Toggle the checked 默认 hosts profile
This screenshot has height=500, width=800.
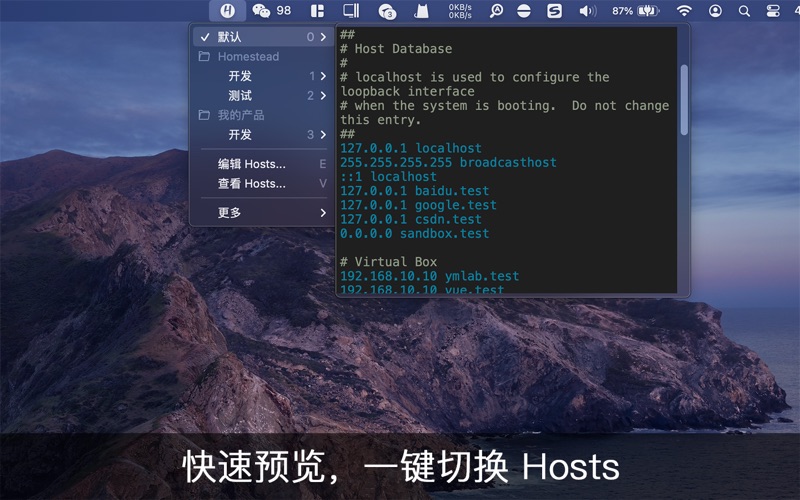[229, 37]
